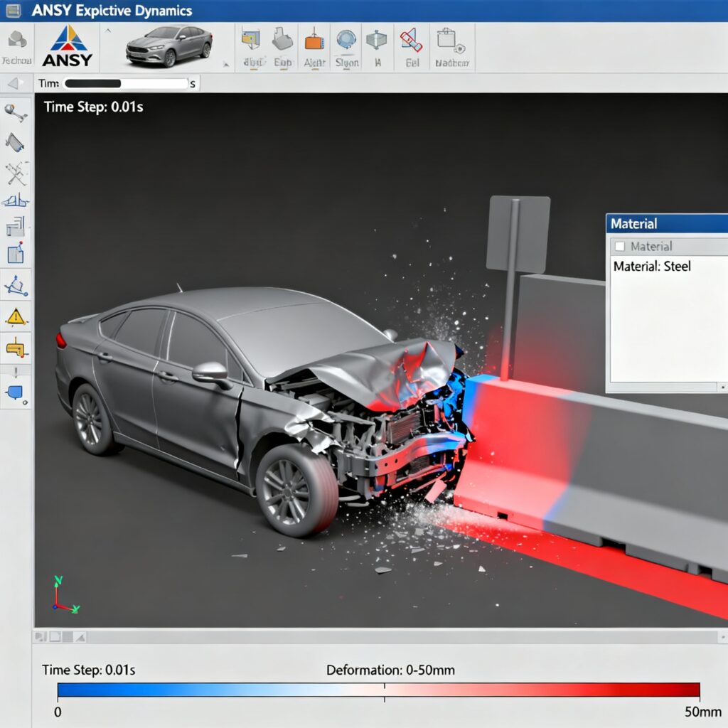Click the deformation color scale bar

point(378,690)
